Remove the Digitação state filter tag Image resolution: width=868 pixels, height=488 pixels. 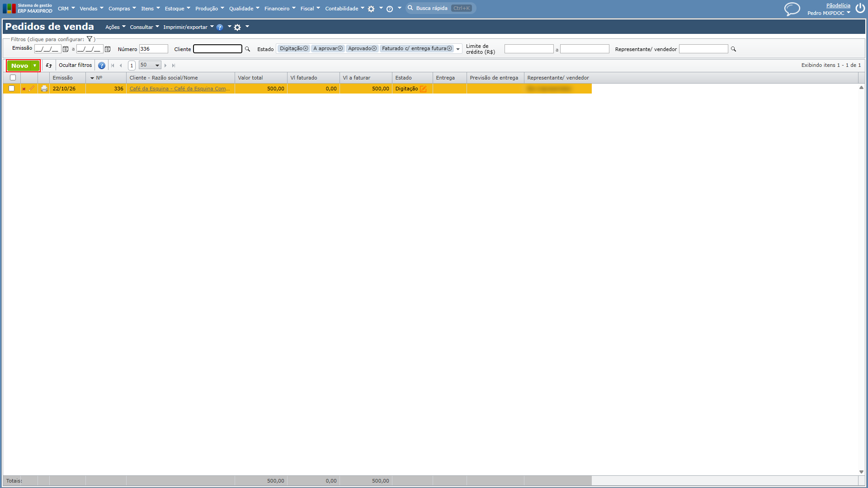click(306, 49)
